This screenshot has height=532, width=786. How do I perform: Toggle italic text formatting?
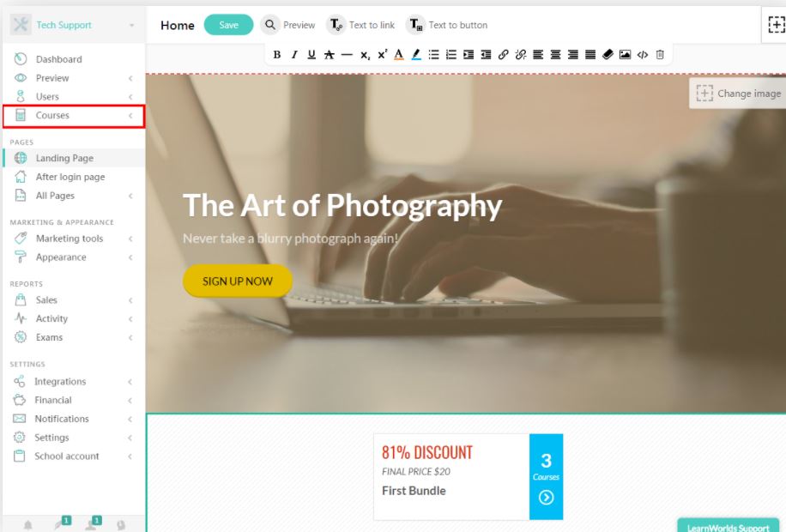coord(294,55)
